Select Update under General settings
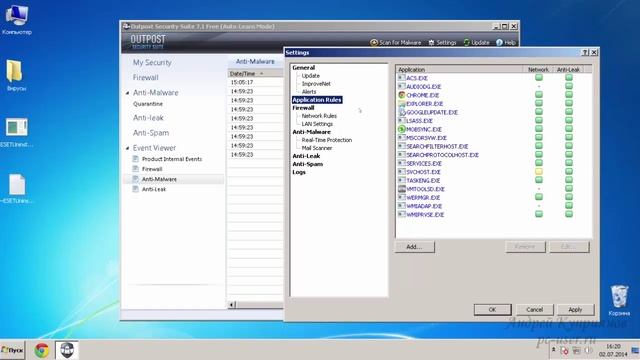Viewport: 640px width, 360px height. pos(311,76)
